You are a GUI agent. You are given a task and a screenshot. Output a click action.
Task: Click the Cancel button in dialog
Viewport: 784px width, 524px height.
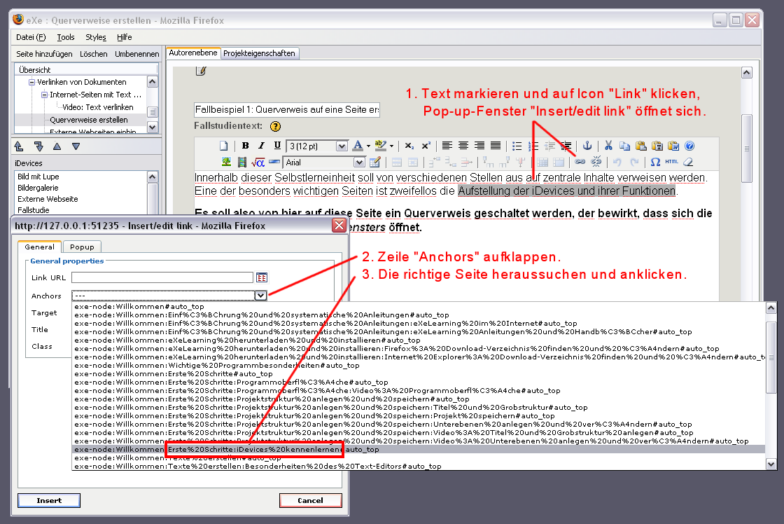pyautogui.click(x=310, y=500)
